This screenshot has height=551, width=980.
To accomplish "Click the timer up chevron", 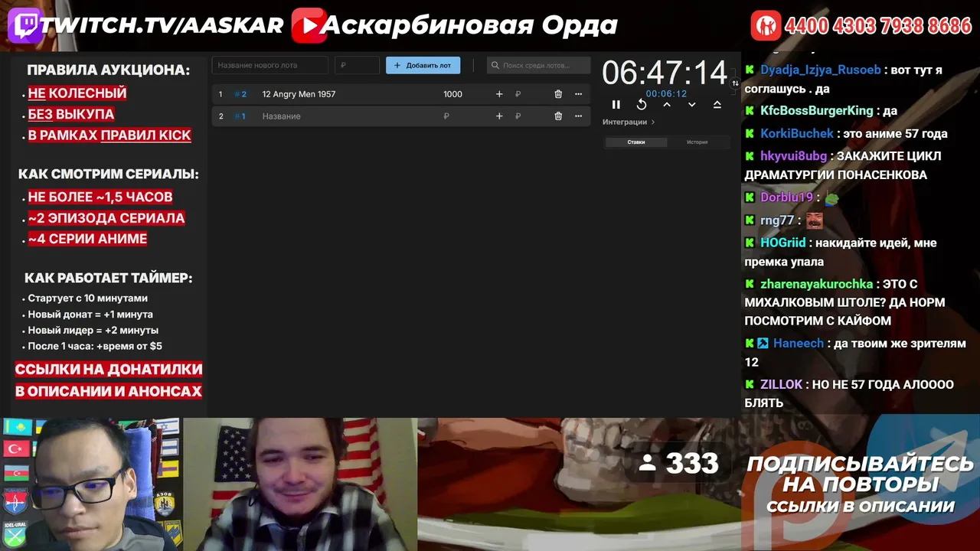I will pyautogui.click(x=667, y=105).
